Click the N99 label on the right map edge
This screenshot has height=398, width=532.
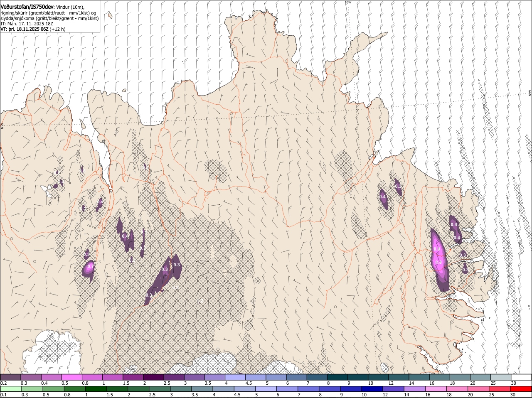pos(530,94)
